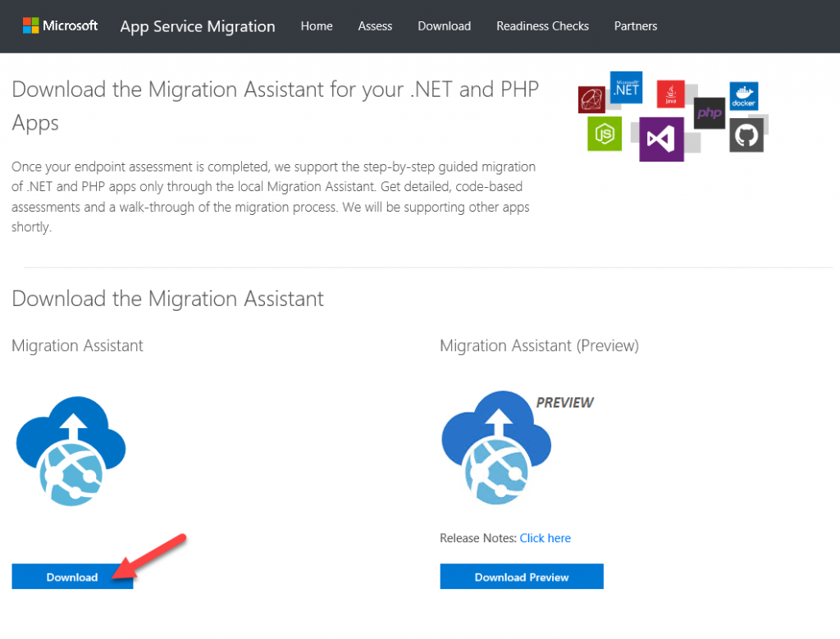Open the Assess menu item
Screen dimensions: 840x639
375,25
